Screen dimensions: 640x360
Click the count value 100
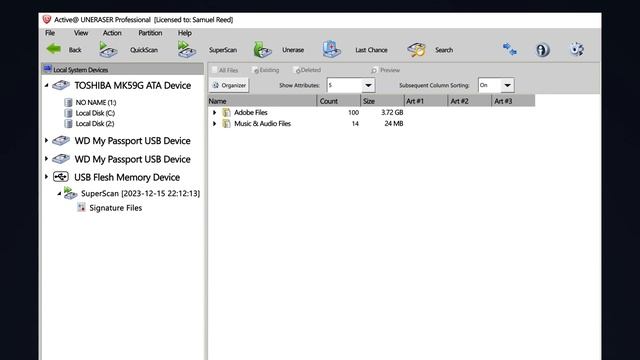(353, 112)
